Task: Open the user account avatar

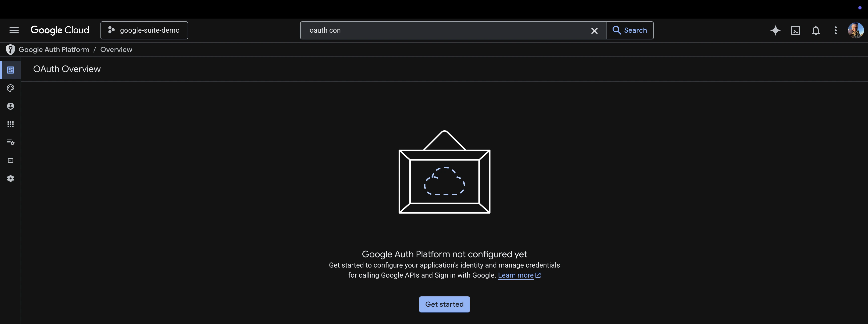Action: [x=855, y=30]
